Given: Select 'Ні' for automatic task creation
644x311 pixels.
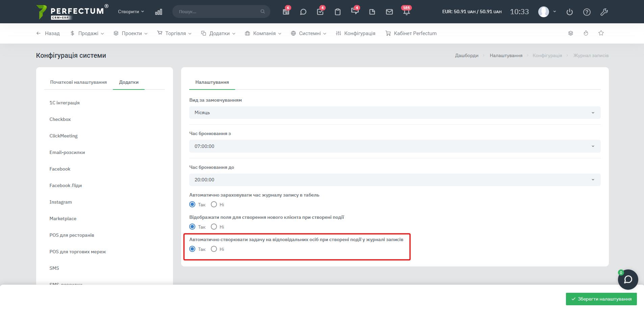Looking at the screenshot, I should [x=214, y=249].
